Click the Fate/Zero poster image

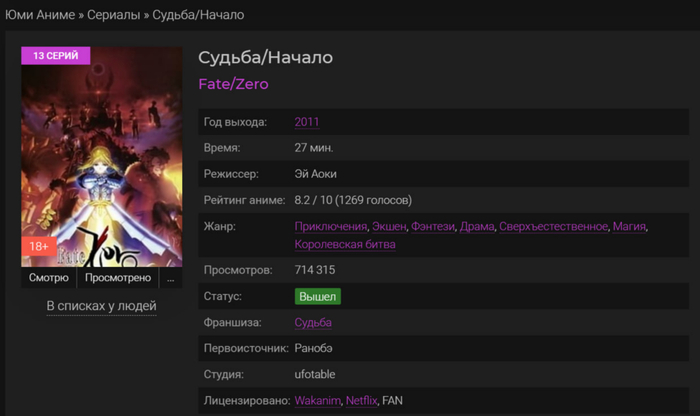point(101,157)
